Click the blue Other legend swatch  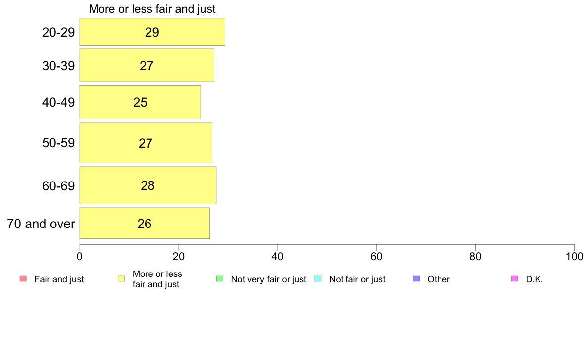click(416, 279)
